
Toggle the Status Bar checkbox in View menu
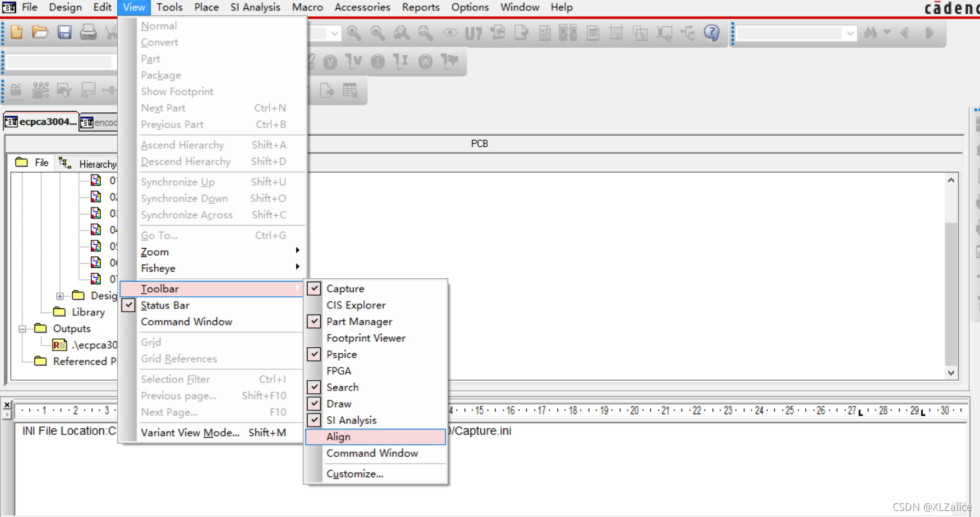tap(128, 305)
